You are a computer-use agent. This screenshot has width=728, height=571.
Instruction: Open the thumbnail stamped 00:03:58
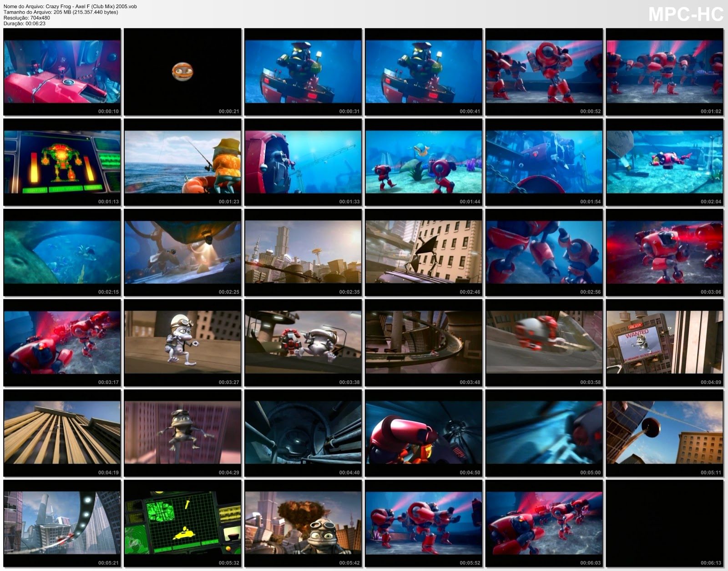click(544, 343)
